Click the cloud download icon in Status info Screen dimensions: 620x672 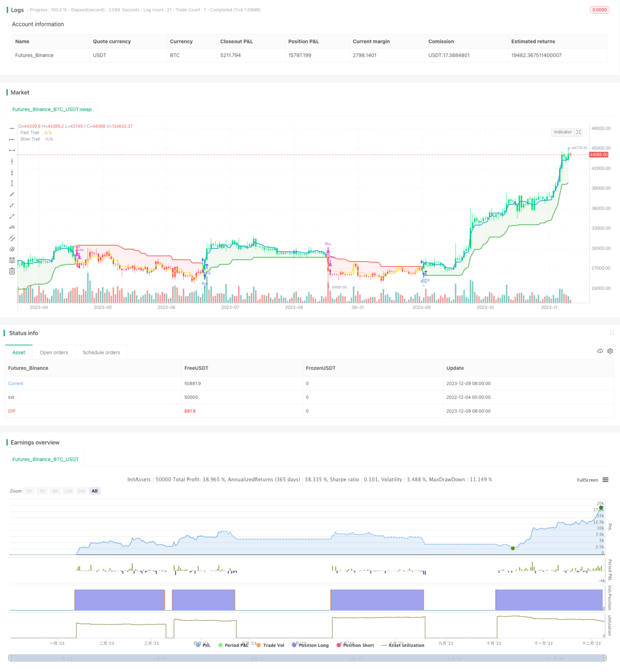(600, 351)
